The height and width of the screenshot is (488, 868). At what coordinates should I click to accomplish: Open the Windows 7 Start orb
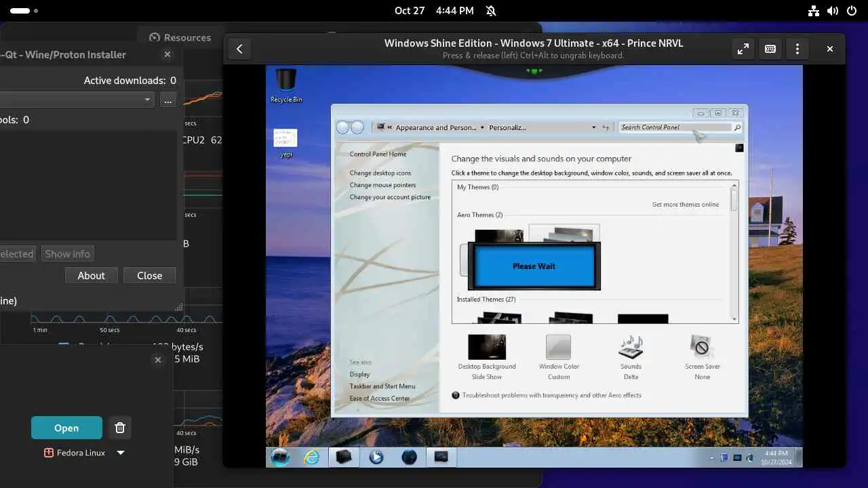[280, 457]
